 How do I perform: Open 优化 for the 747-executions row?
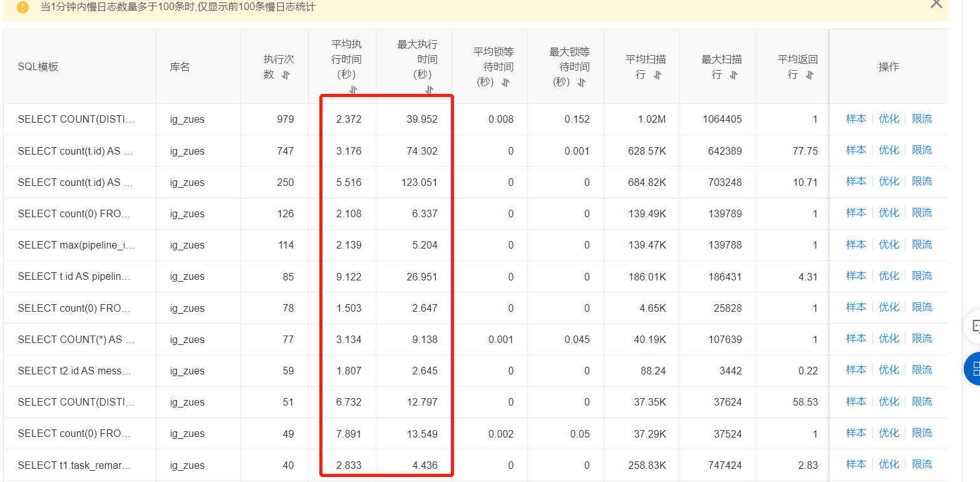889,150
